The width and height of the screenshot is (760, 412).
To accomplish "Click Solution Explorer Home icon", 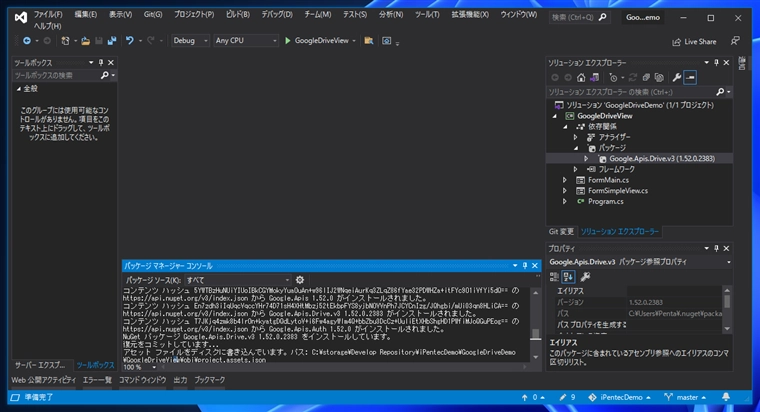I will pos(581,78).
